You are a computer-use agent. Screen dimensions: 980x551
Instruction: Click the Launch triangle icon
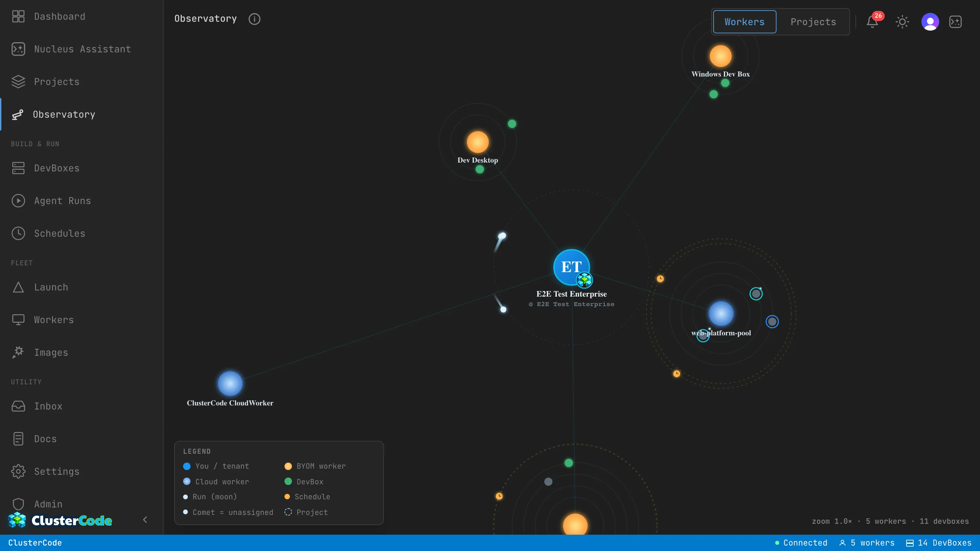(18, 287)
